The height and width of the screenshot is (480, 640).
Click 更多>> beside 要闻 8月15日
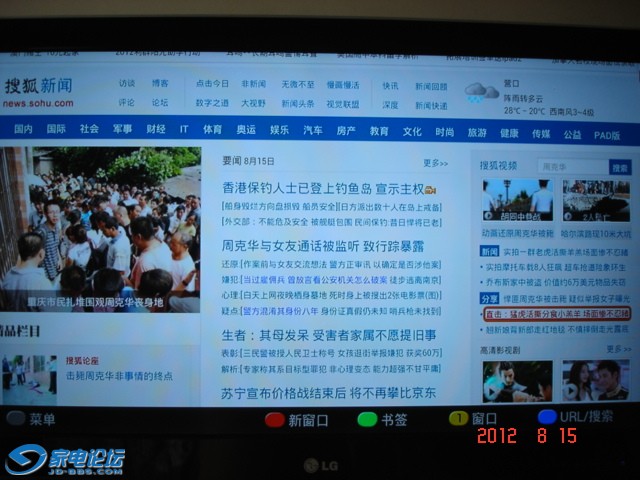[435, 163]
